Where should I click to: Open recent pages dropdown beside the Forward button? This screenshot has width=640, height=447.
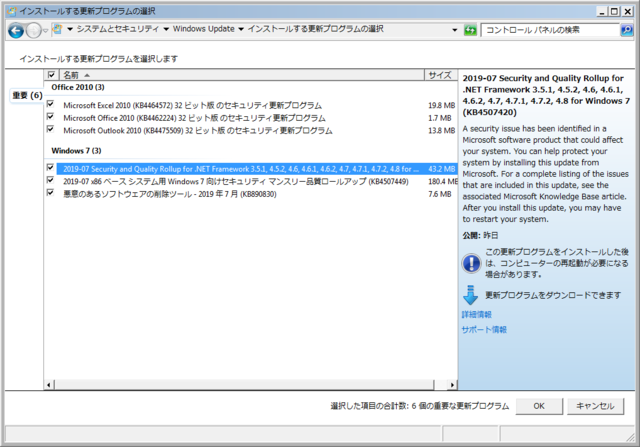[45, 31]
